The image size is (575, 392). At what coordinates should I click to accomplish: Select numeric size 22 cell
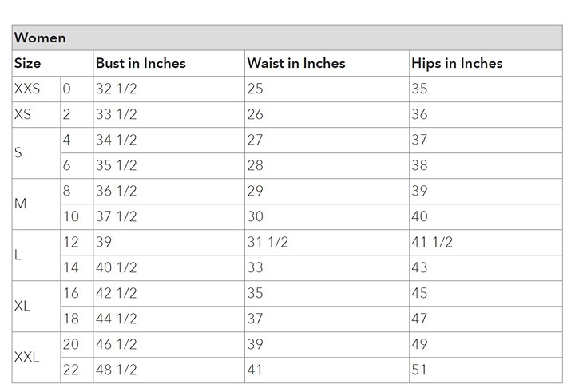click(x=77, y=370)
